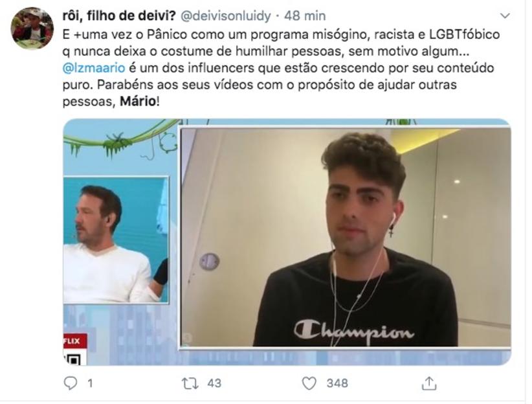Click the Champion logo on the shirt

354,330
